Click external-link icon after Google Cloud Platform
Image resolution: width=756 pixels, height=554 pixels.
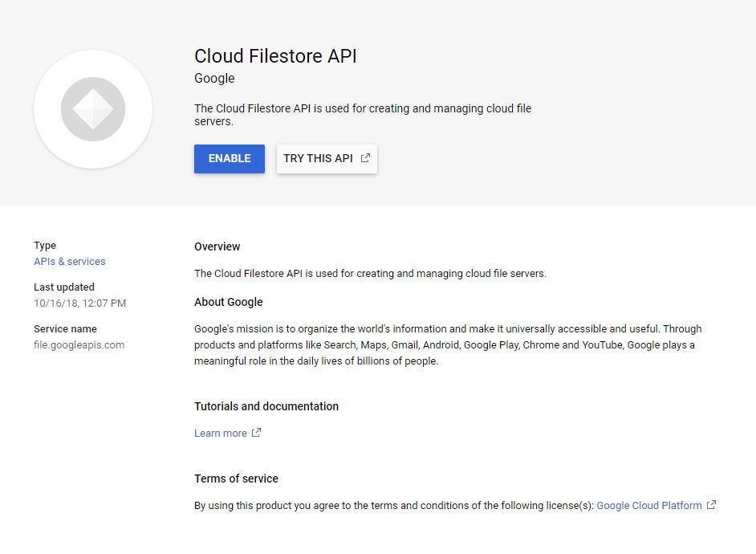[711, 505]
